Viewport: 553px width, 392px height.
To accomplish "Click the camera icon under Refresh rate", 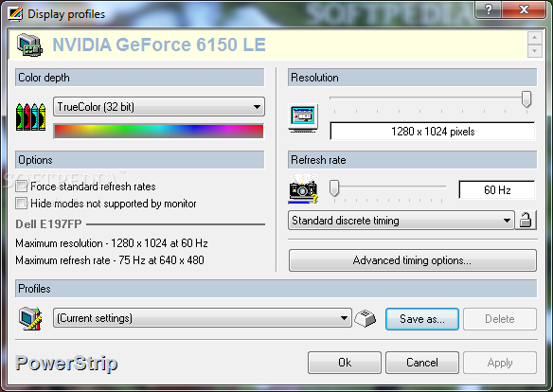I will point(303,189).
